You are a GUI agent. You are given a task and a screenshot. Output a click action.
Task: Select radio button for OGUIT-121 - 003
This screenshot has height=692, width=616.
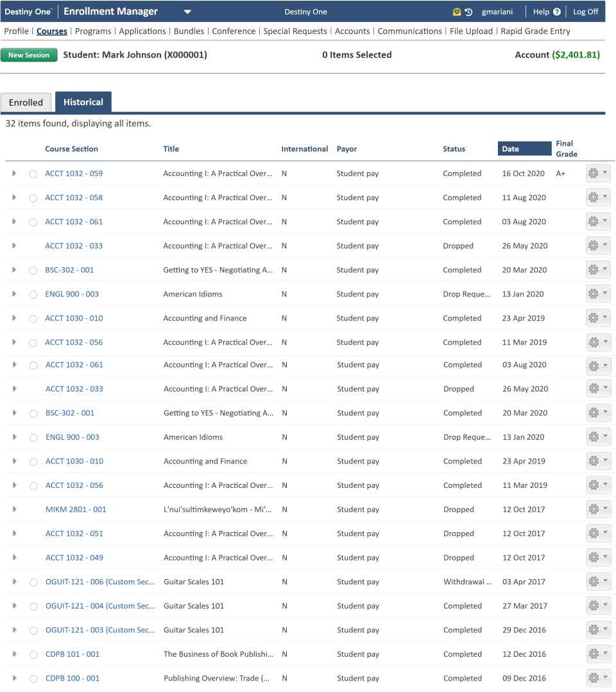tap(33, 630)
